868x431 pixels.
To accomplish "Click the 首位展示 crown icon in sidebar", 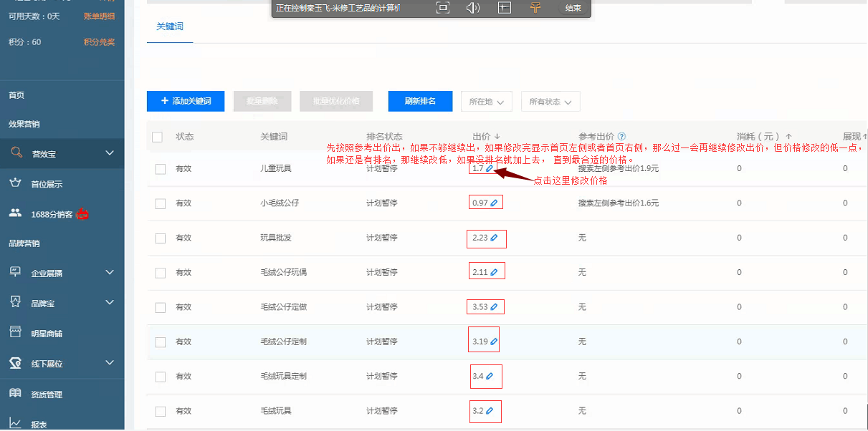I will point(15,183).
